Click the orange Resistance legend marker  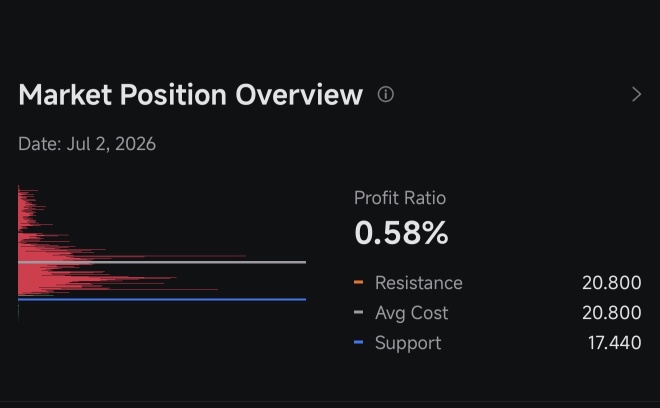tap(359, 282)
